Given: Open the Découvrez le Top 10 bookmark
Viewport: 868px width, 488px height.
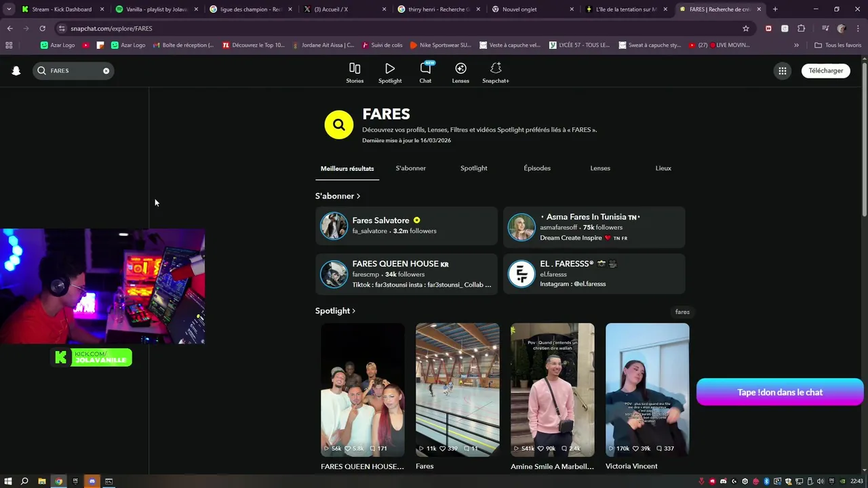Looking at the screenshot, I should tap(254, 45).
